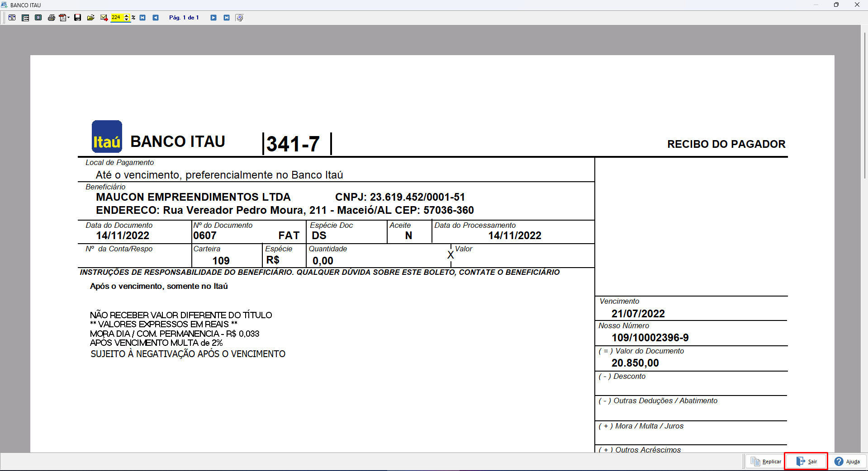Go to the previous page
Image resolution: width=868 pixels, height=471 pixels.
point(156,18)
